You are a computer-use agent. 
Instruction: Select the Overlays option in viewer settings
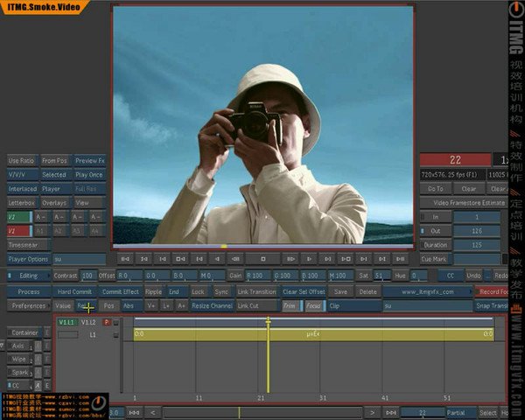54,203
